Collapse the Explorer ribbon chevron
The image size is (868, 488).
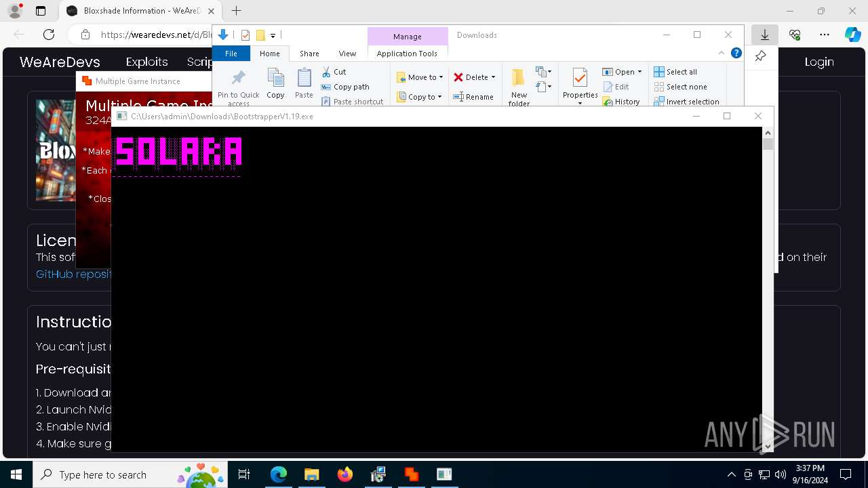click(722, 53)
